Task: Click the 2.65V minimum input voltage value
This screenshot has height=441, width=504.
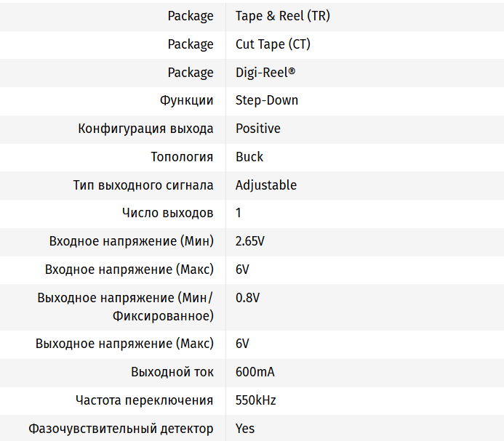Action: tap(250, 241)
